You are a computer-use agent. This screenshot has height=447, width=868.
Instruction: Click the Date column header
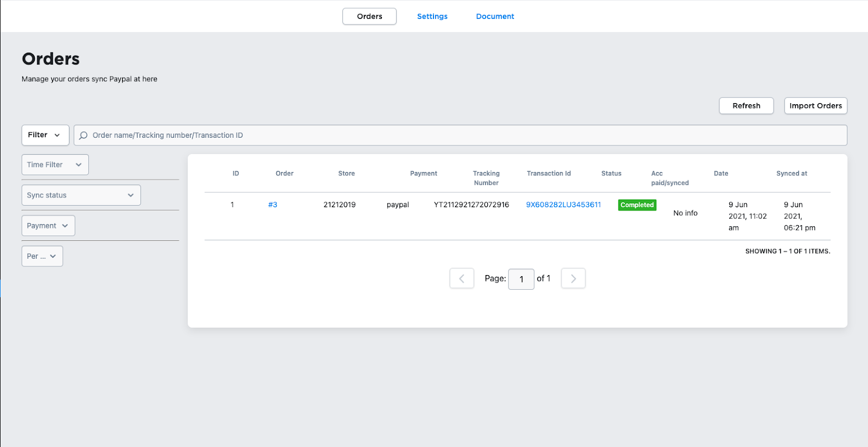(x=721, y=174)
